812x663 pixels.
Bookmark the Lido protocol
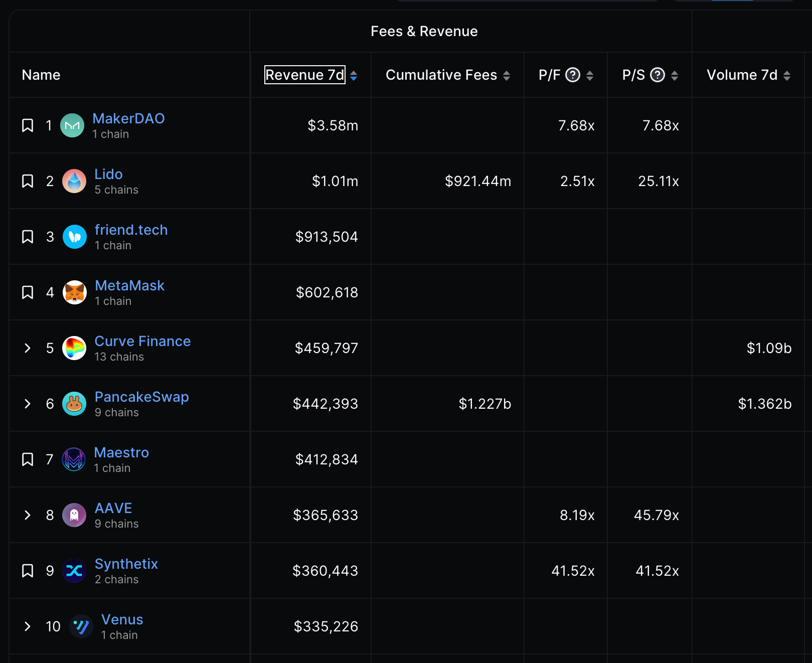(x=28, y=181)
